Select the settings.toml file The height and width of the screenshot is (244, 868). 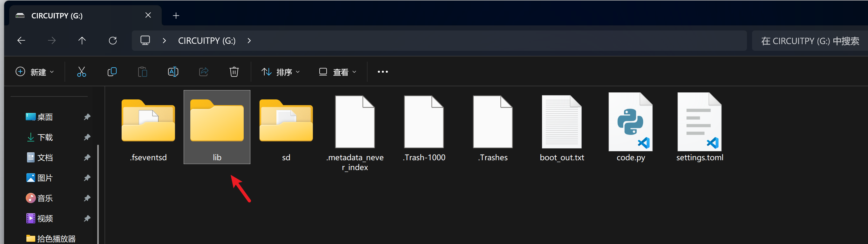point(700,128)
